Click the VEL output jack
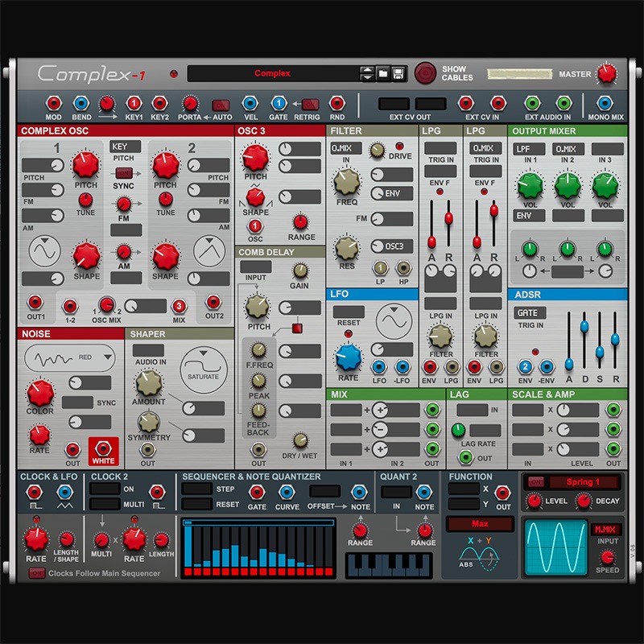The image size is (644, 644). pos(250,104)
